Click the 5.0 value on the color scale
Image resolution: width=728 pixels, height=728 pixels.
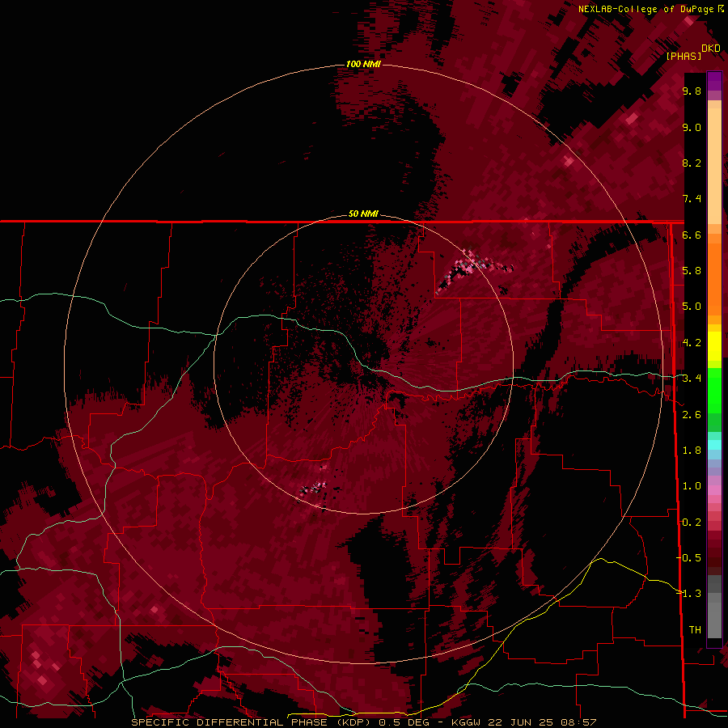pos(692,307)
